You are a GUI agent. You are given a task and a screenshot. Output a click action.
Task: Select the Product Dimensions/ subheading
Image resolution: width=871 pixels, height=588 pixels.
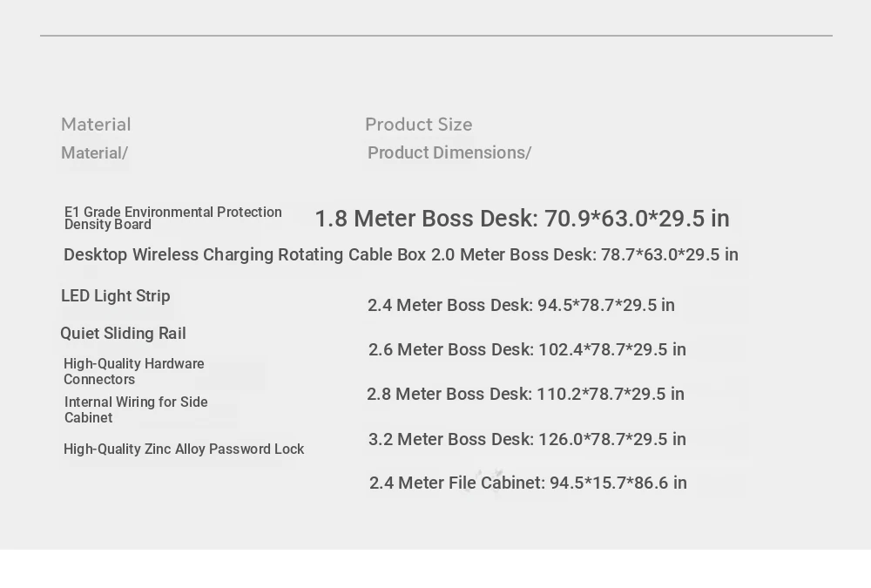pyautogui.click(x=449, y=152)
